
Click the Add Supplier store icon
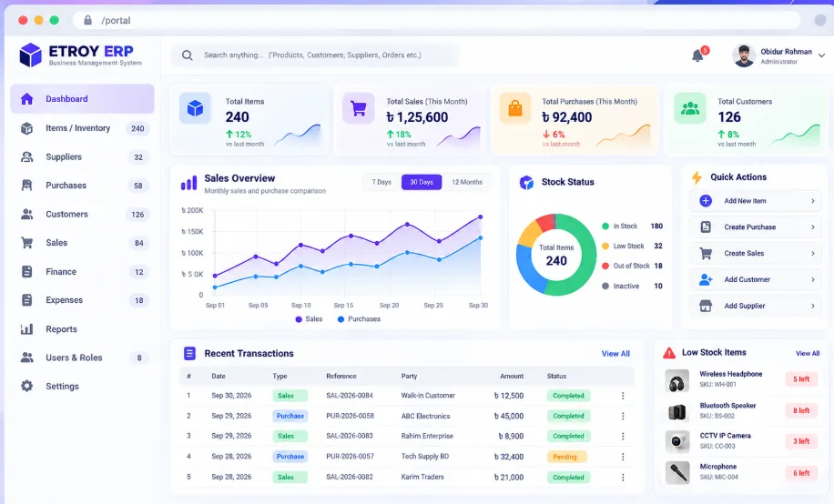click(706, 306)
